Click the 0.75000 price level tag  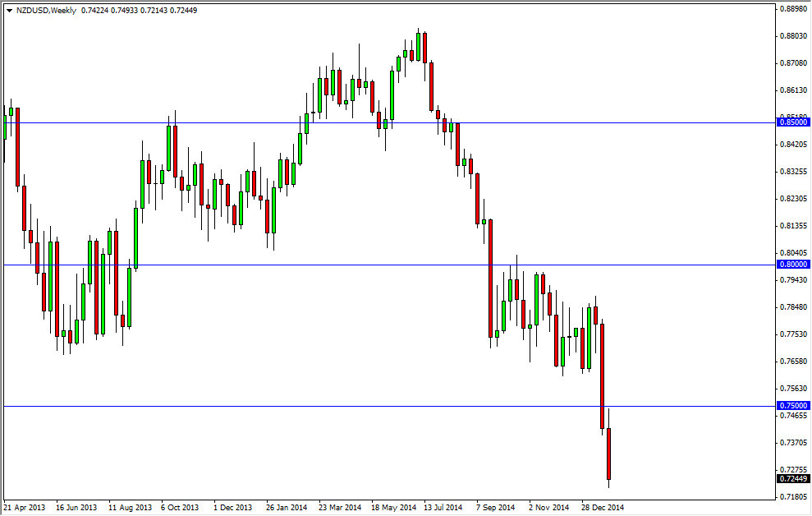pos(795,407)
